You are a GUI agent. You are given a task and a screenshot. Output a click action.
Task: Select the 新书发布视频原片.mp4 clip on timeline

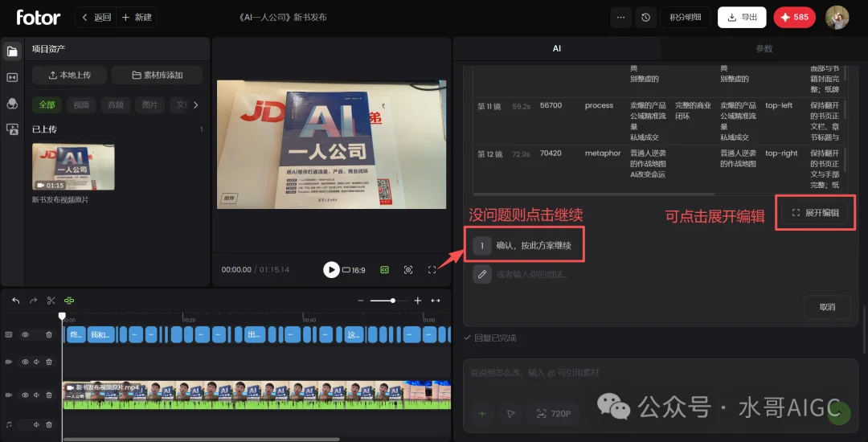tap(257, 395)
